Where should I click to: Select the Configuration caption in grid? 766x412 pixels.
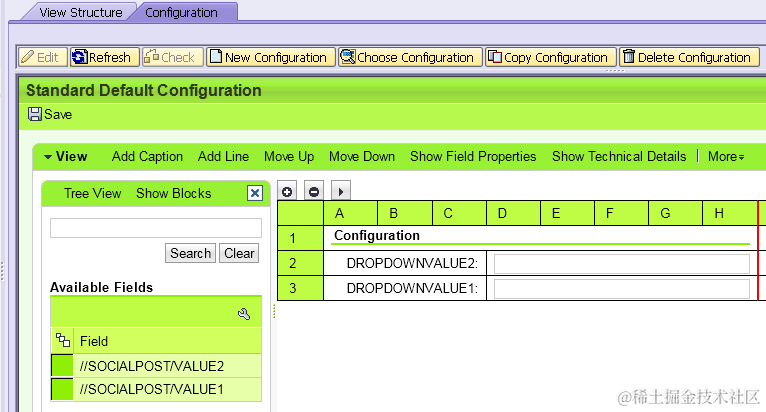point(377,236)
